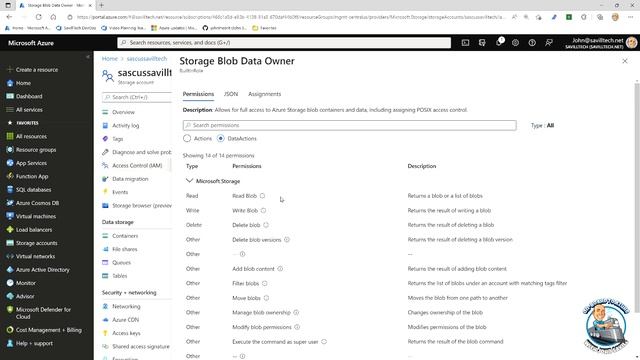640x360 pixels.
Task: Collapse the Microsoft.Storage permissions group
Action: pos(189,181)
